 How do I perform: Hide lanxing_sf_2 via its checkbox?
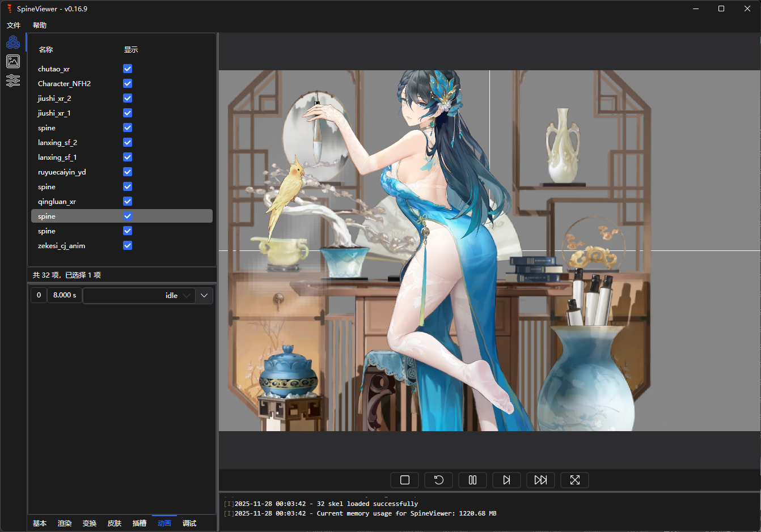click(128, 142)
